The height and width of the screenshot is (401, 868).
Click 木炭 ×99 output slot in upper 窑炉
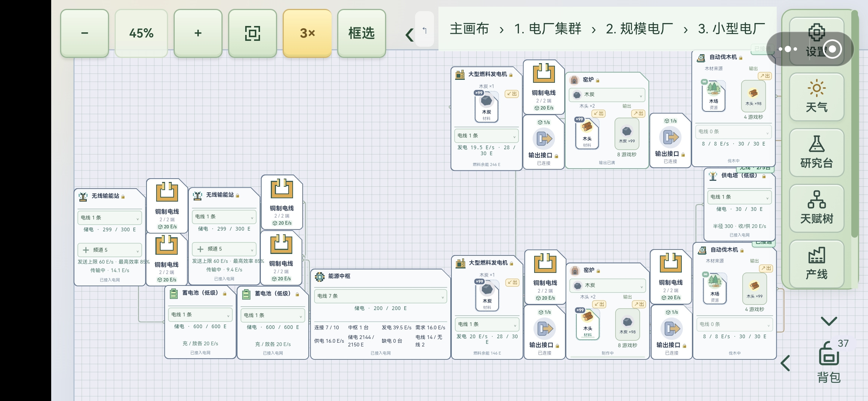627,134
